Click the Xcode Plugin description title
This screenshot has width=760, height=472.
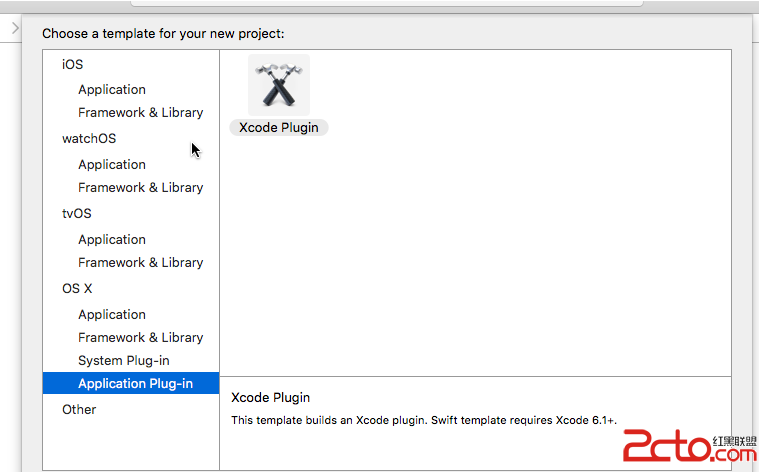pyautogui.click(x=270, y=397)
